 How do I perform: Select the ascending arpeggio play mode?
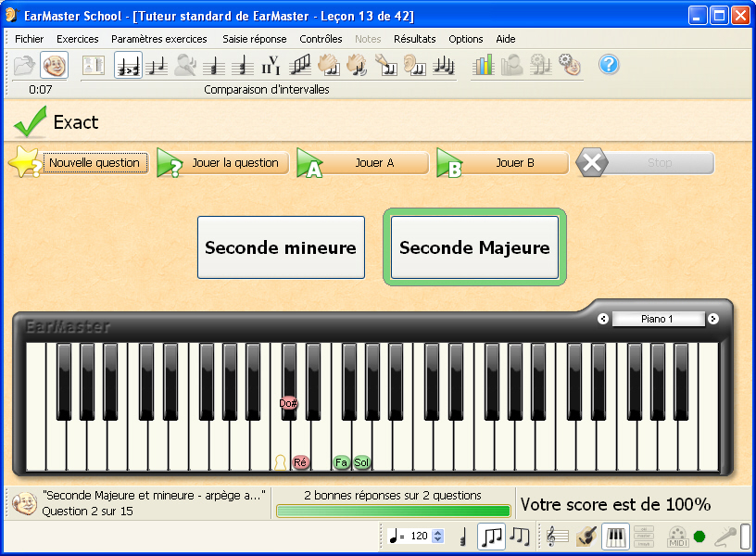491,536
